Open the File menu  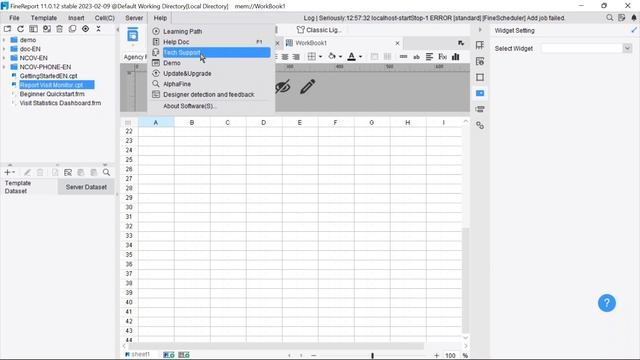pos(14,18)
